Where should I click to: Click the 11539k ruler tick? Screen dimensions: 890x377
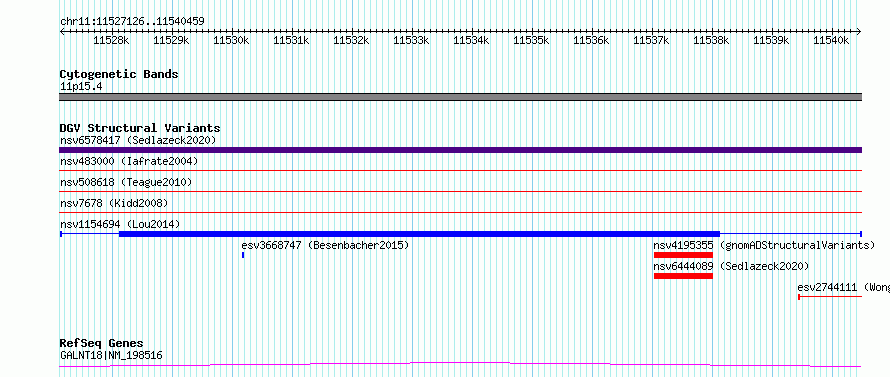(772, 40)
